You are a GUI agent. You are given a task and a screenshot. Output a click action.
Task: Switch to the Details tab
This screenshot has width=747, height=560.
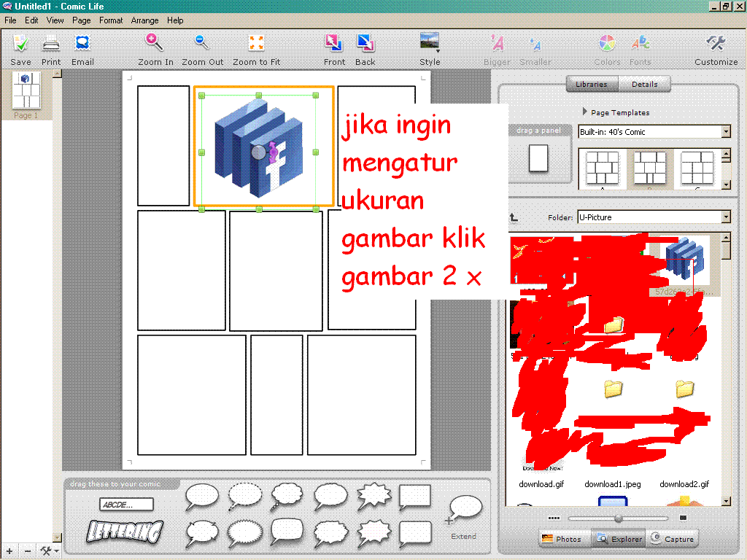645,85
